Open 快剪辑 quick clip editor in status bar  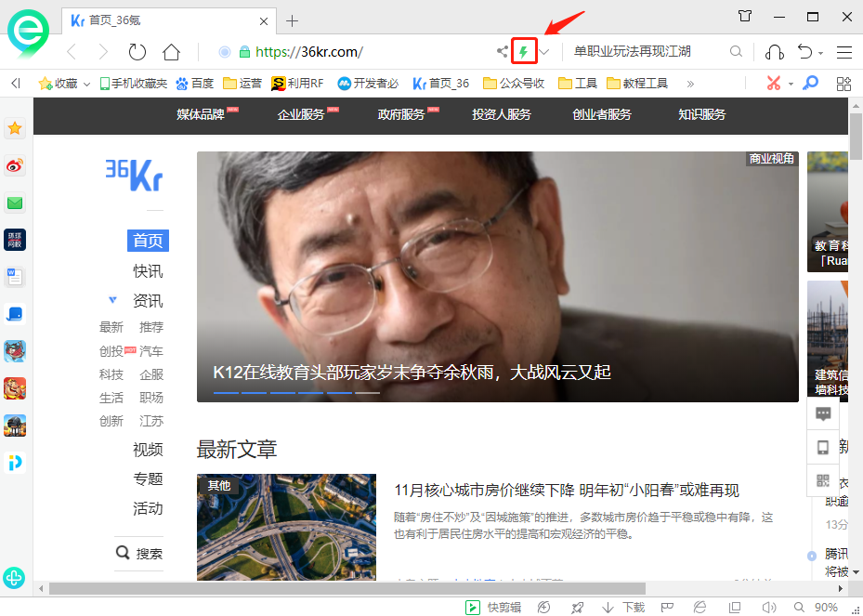[x=492, y=608]
